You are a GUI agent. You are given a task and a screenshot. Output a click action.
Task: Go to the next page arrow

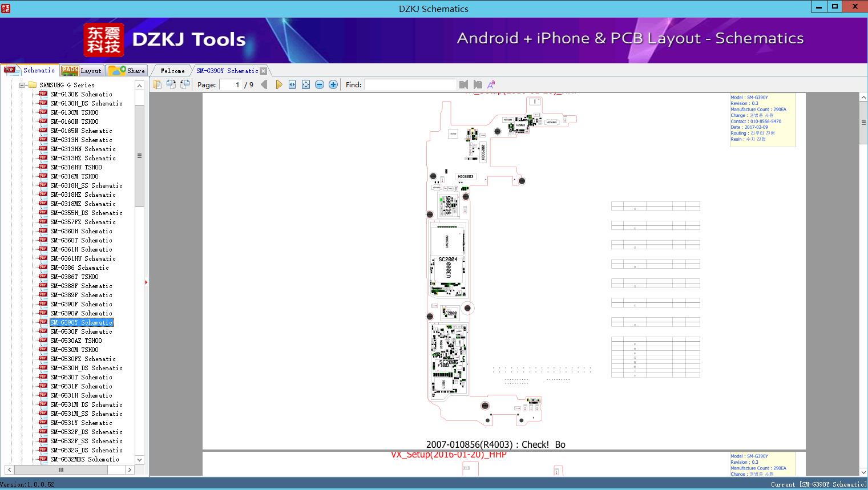tap(279, 84)
